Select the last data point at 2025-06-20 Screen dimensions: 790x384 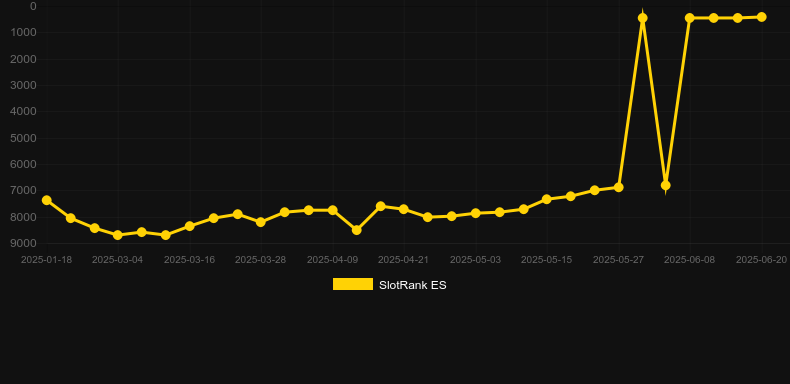tap(761, 17)
